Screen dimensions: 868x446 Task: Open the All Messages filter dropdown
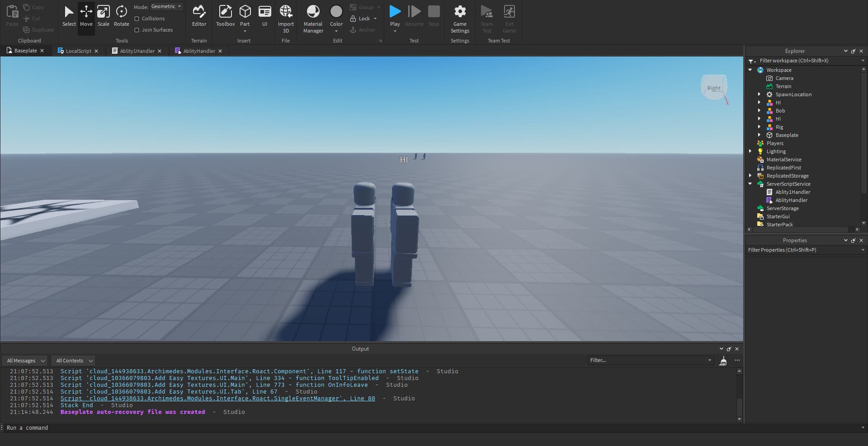pos(25,361)
